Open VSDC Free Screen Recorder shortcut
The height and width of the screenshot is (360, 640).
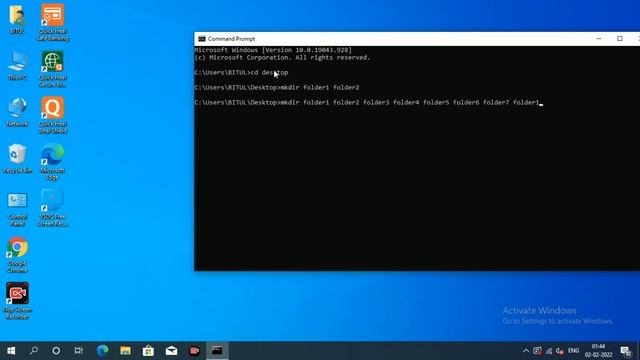pyautogui.click(x=52, y=209)
